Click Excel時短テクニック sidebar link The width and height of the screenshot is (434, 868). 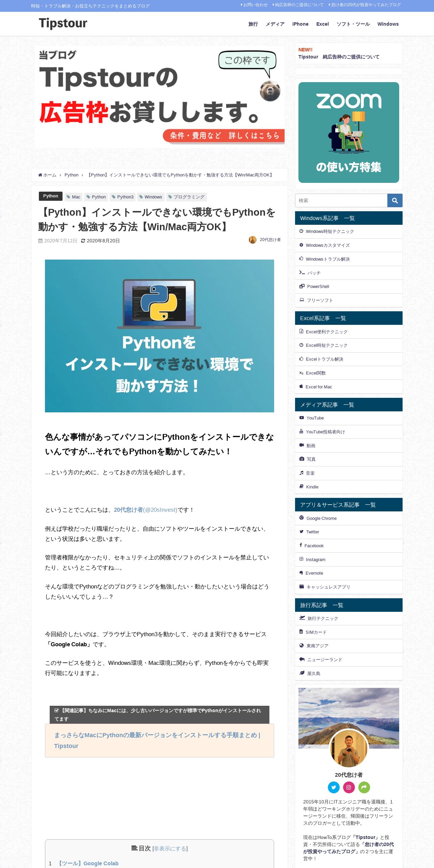click(349, 345)
